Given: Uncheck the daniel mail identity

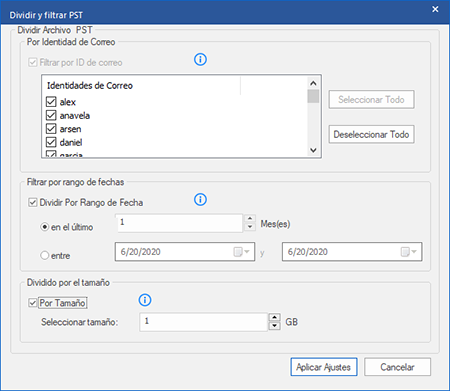Looking at the screenshot, I should [51, 142].
